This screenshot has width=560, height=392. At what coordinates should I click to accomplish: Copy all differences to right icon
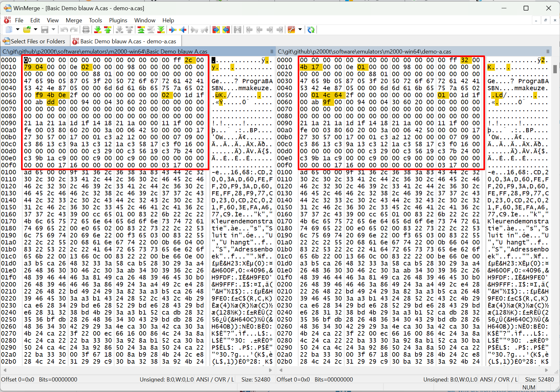[216, 30]
